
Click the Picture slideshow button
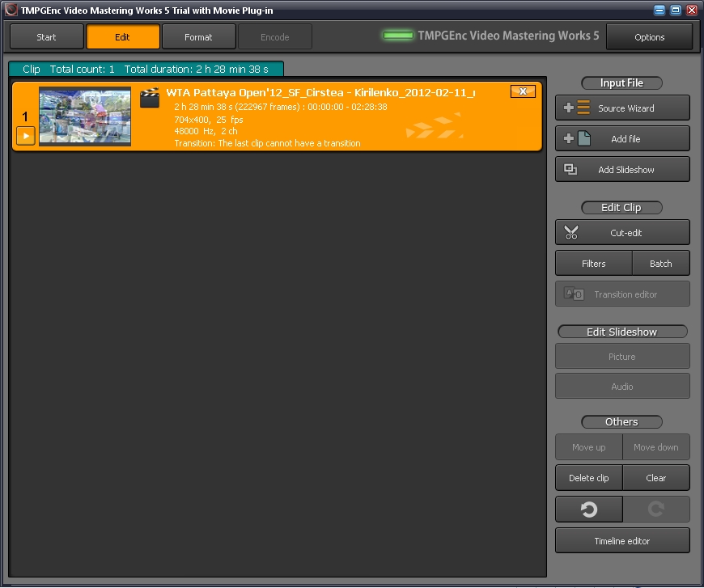[x=622, y=357]
